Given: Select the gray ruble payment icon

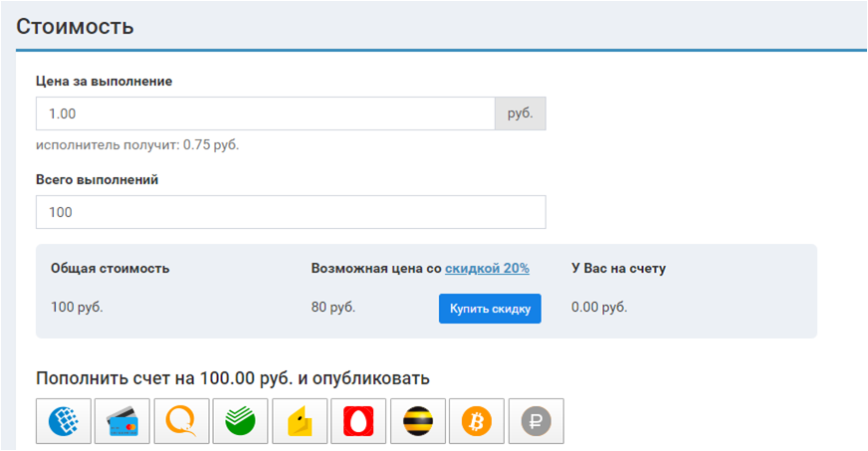Looking at the screenshot, I should coord(536,422).
